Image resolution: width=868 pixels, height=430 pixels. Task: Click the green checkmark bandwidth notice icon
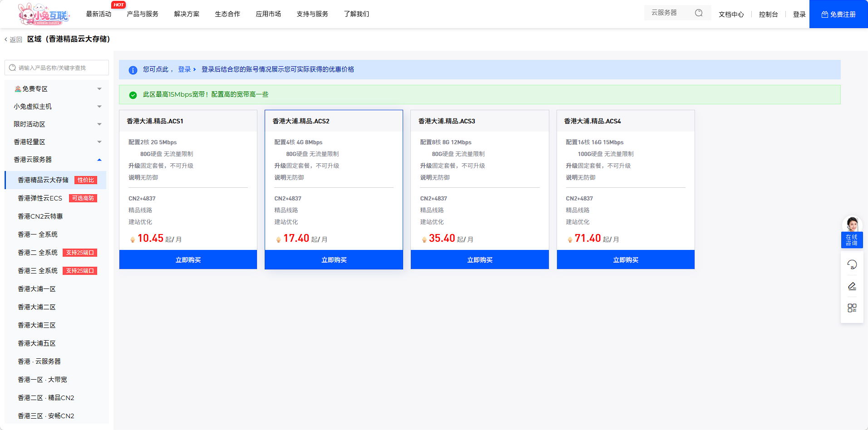coord(133,95)
